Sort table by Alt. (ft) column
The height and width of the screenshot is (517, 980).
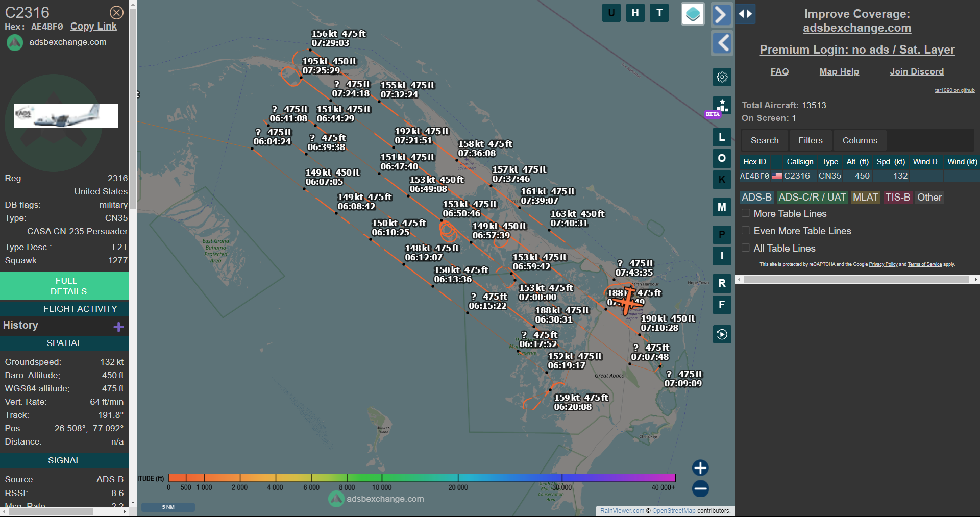[x=857, y=162]
